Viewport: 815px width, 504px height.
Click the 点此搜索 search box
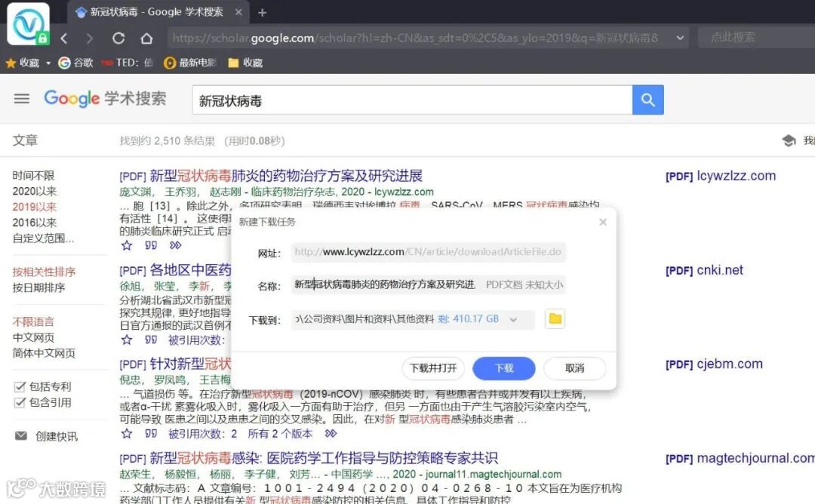pyautogui.click(x=756, y=38)
